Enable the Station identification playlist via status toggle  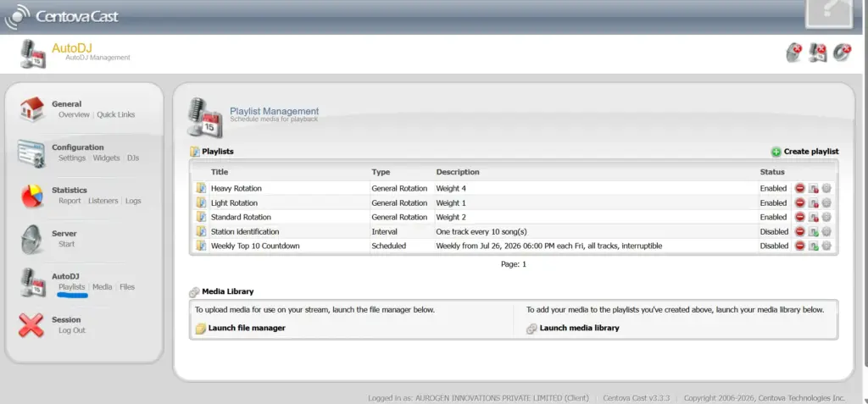click(813, 232)
